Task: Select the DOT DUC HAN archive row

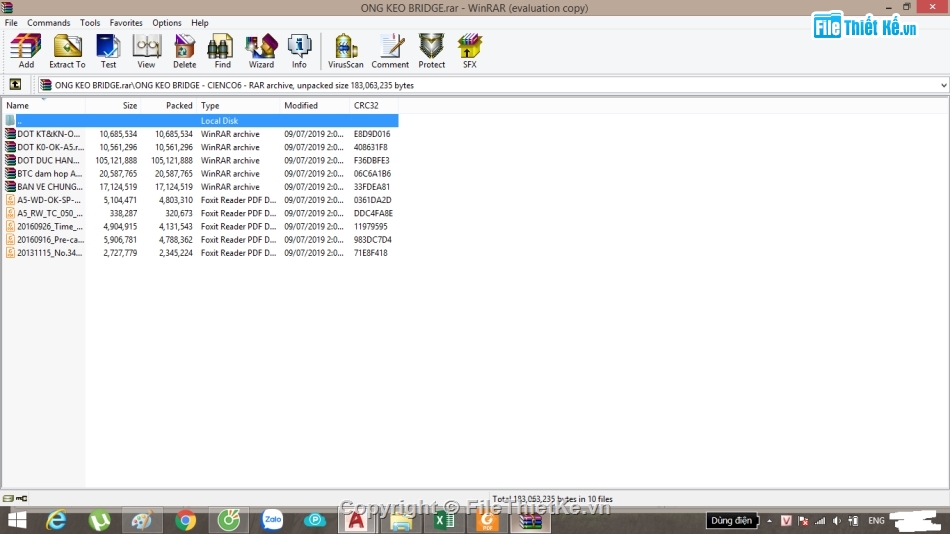Action: tap(201, 161)
